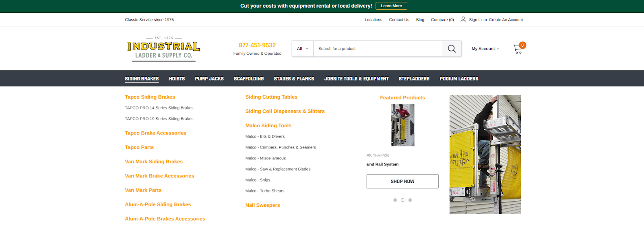Image resolution: width=644 pixels, height=231 pixels.
Task: Open the Pump Jacks menu
Action: point(209,79)
